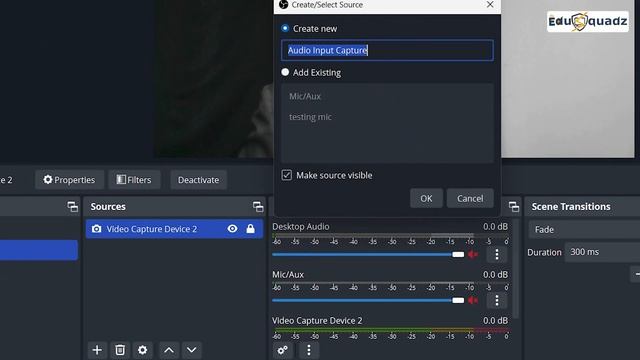Click the Desktop Audio label

point(301,227)
